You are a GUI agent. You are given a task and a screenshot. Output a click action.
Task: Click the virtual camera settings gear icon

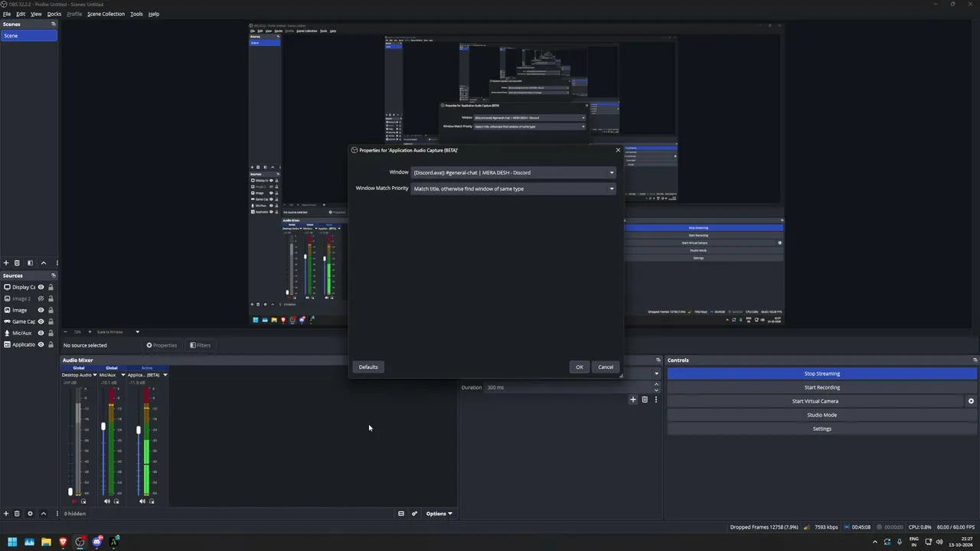tap(971, 401)
